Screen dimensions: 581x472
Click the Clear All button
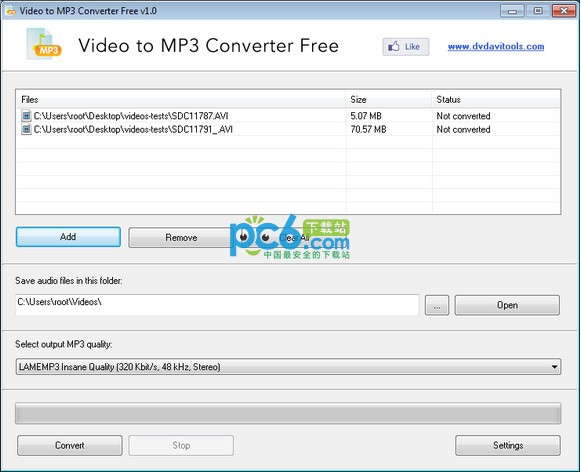293,237
